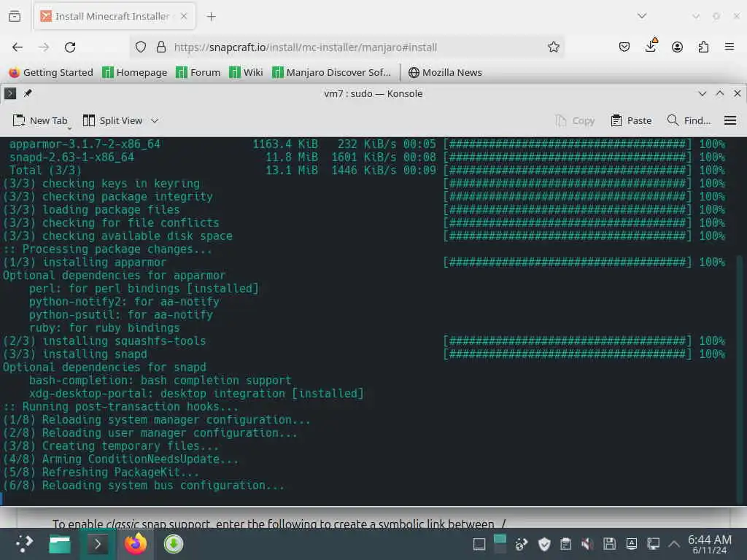Open the Forum bookmark
The width and height of the screenshot is (747, 560).
(x=198, y=72)
